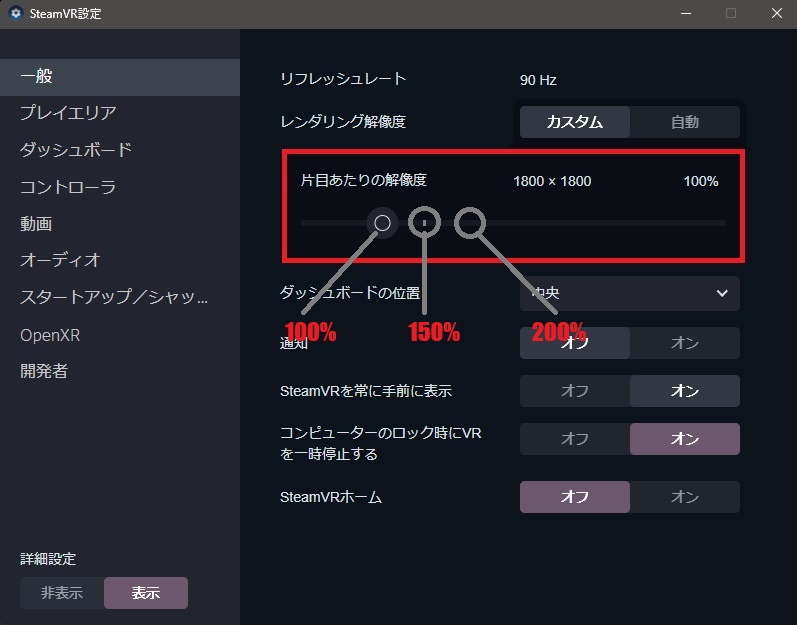797x625 pixels.
Task: Click the レンダリング解像度 label
Action: point(343,122)
